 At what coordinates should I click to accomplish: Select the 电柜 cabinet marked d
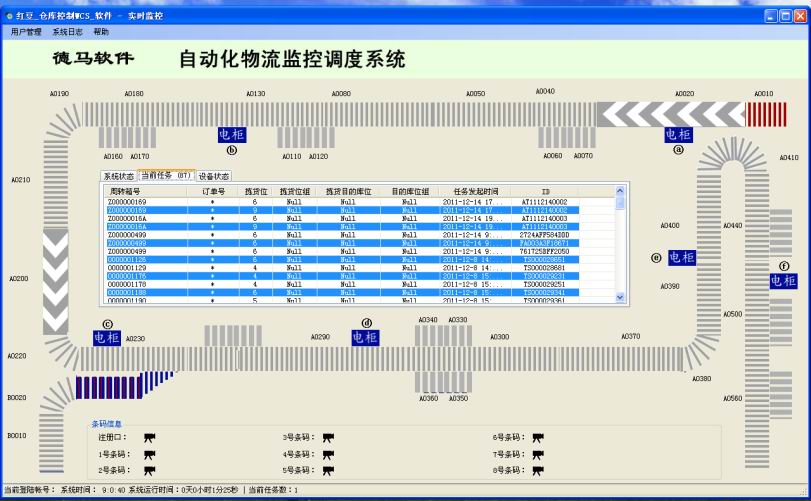pos(366,338)
